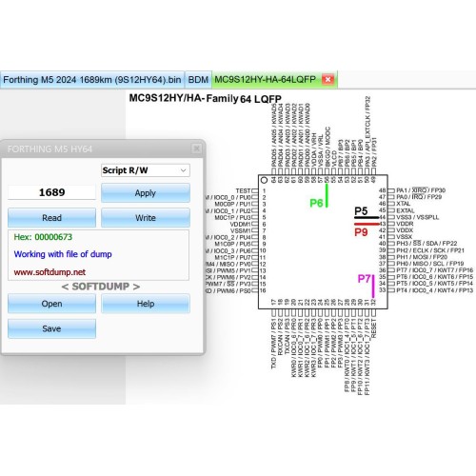Click the black P5 pin marker
Viewport: 476px width, 476px height.
tap(361, 211)
